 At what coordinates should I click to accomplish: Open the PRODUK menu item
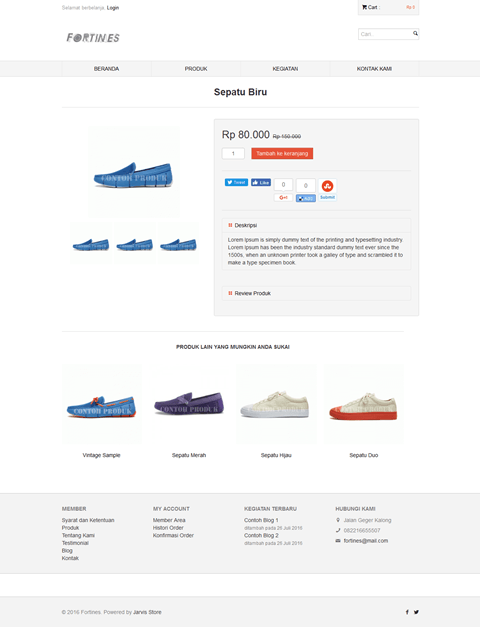coord(196,69)
